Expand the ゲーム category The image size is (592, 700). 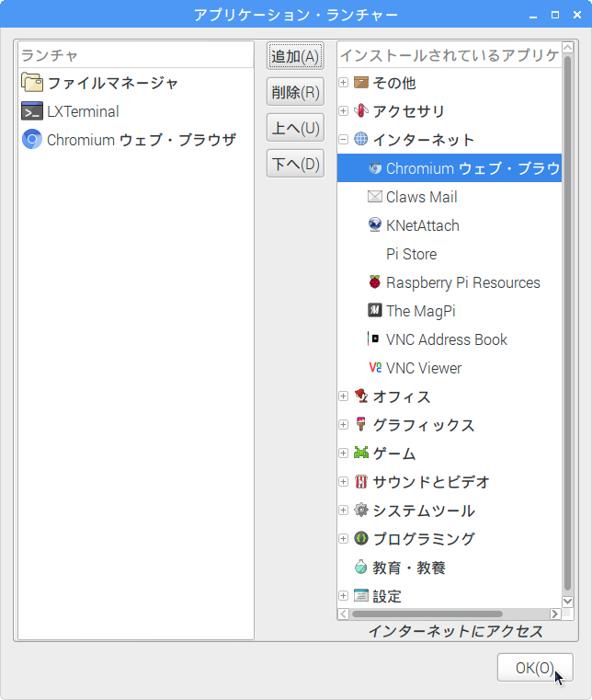[x=343, y=453]
